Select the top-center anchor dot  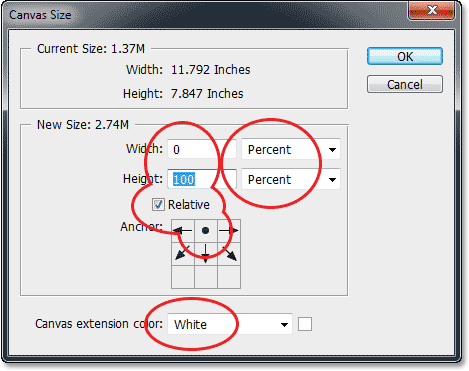coord(206,231)
